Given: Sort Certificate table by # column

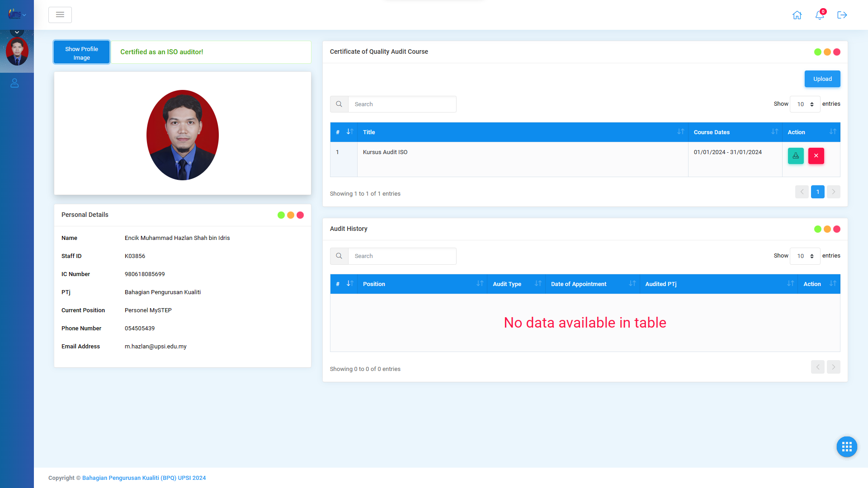Looking at the screenshot, I should [344, 132].
